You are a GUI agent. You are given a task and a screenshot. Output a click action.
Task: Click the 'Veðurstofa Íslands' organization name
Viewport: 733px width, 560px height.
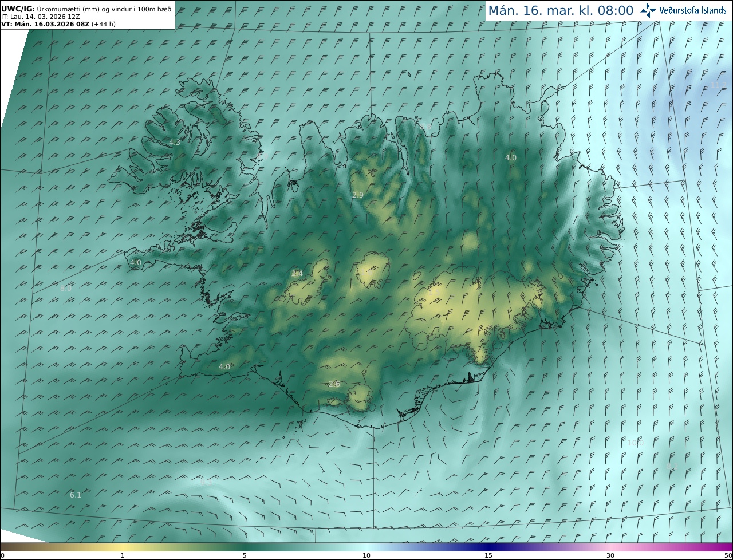[x=692, y=10]
